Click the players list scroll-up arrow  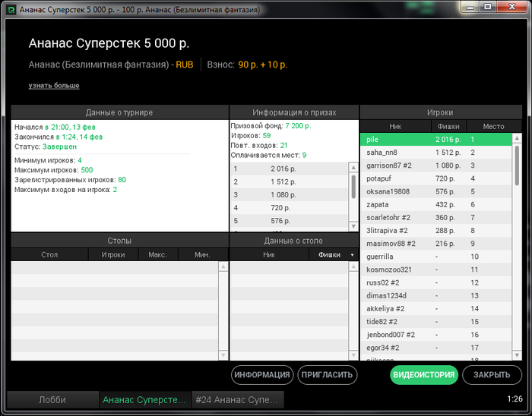point(517,138)
